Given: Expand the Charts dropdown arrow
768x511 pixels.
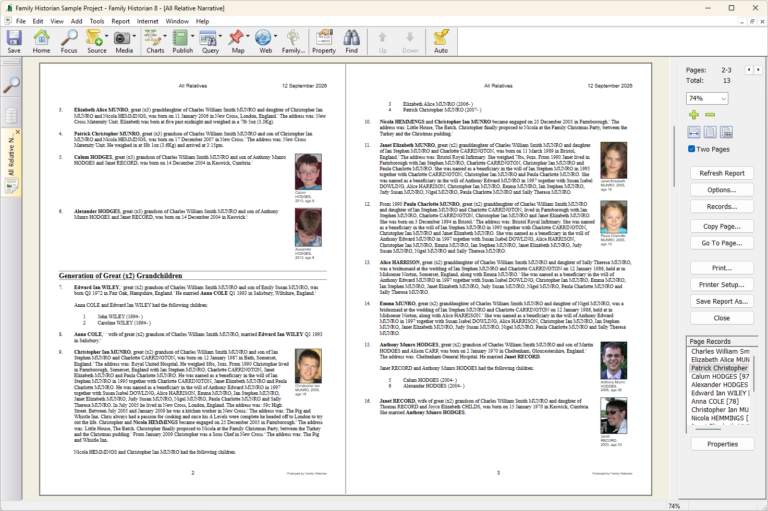Looking at the screenshot, I should (x=165, y=36).
